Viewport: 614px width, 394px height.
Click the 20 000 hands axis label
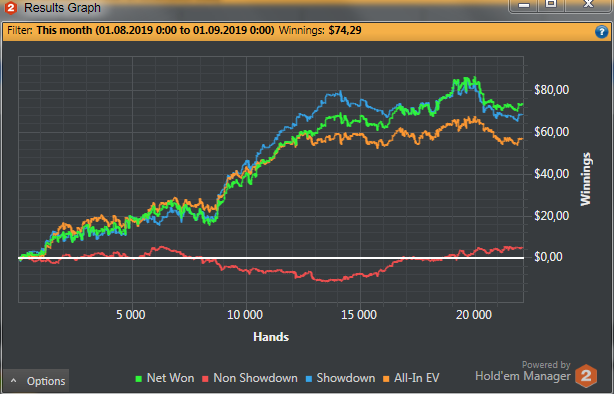tap(474, 315)
